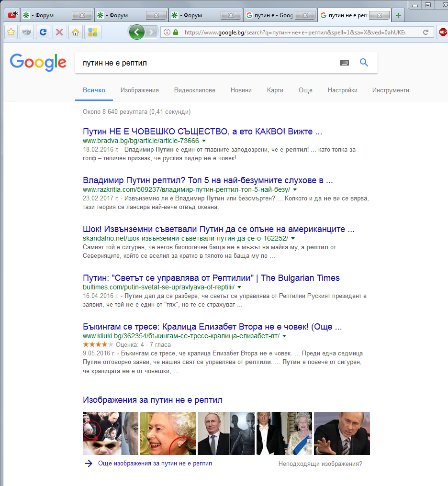Switch to the third Форум tab
Image resolution: width=448 pixels, height=486 pixels.
coord(195,15)
